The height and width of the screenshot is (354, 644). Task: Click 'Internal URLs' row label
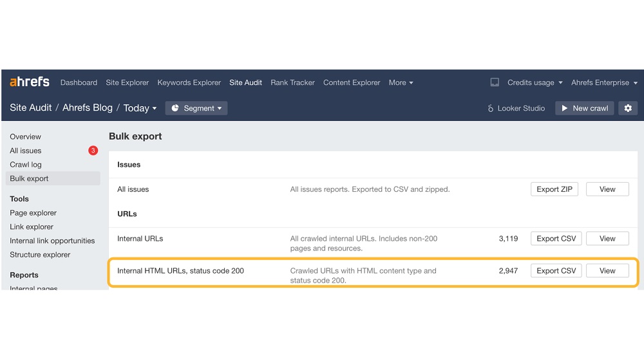pyautogui.click(x=140, y=239)
